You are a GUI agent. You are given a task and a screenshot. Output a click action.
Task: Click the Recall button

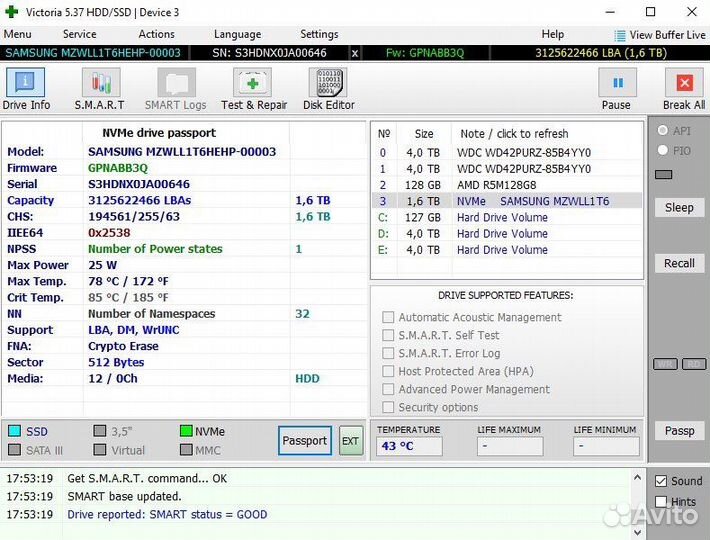tap(679, 263)
